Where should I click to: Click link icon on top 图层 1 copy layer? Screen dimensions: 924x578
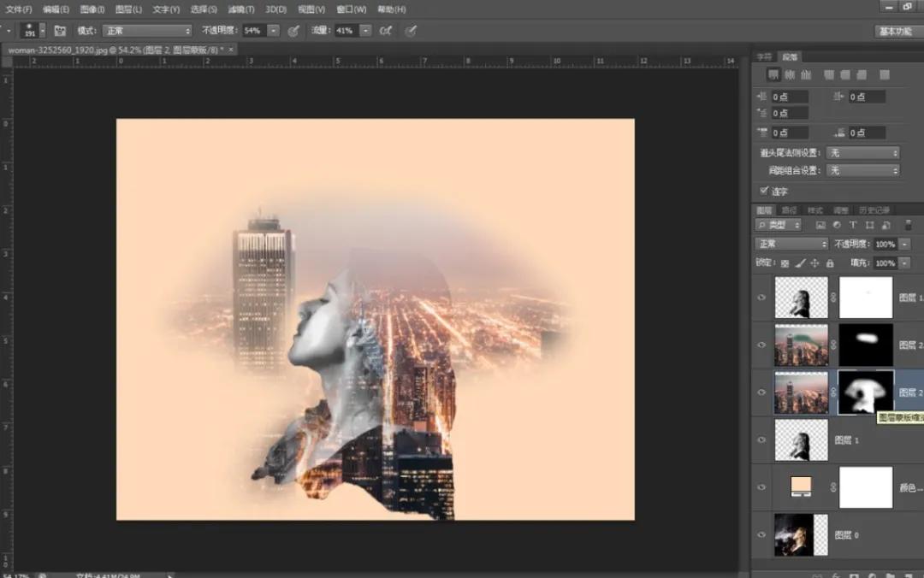833,298
